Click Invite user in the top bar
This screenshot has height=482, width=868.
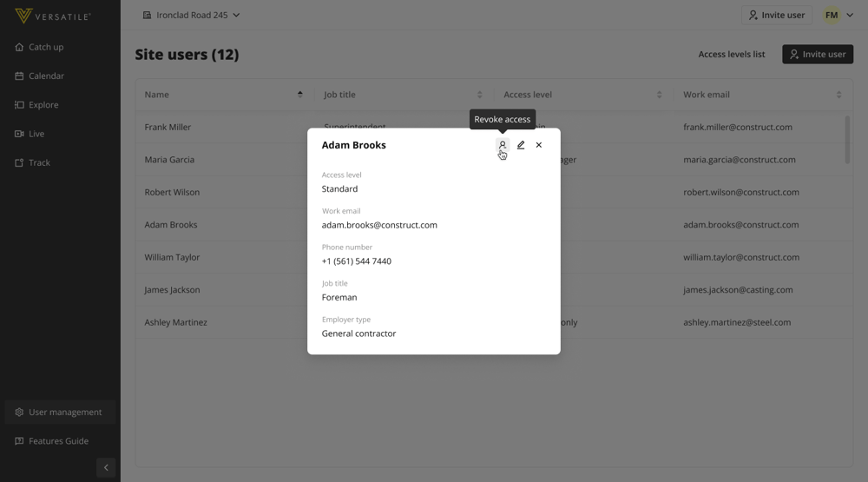(776, 15)
